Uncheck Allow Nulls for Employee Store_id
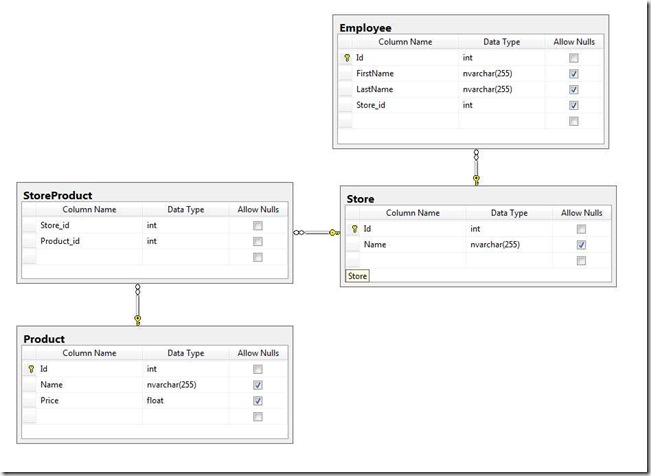The width and height of the screenshot is (651, 476). (574, 106)
